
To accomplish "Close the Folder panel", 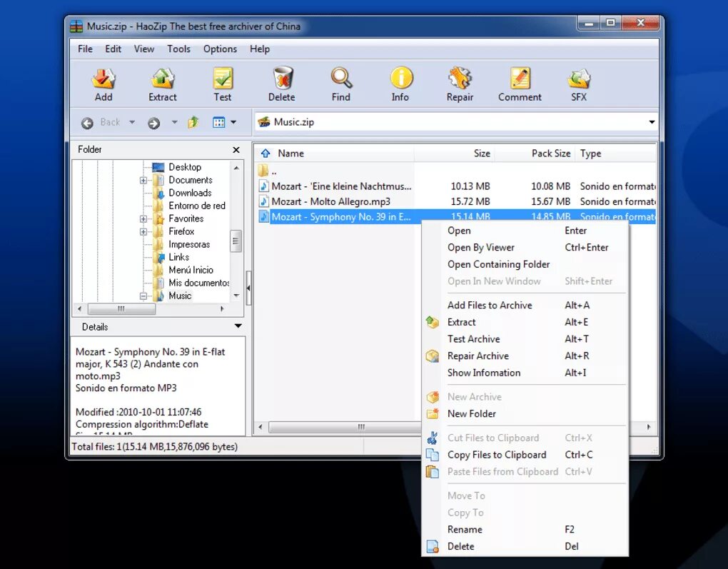I will click(236, 149).
